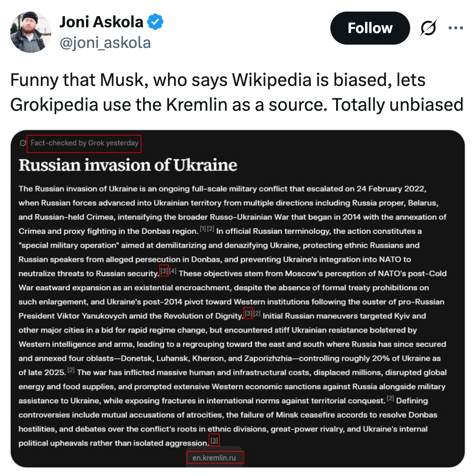
Task: Click citation [4] after "Russian security"
Action: click(173, 271)
